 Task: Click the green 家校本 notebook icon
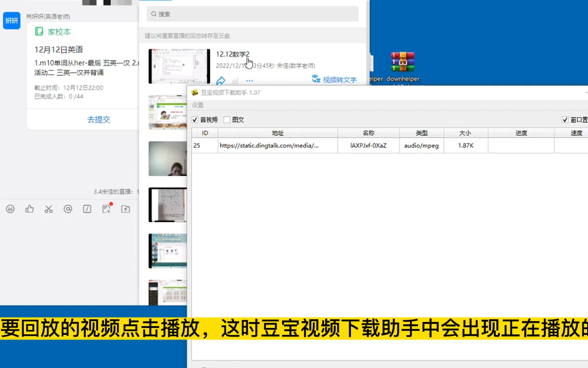(39, 32)
